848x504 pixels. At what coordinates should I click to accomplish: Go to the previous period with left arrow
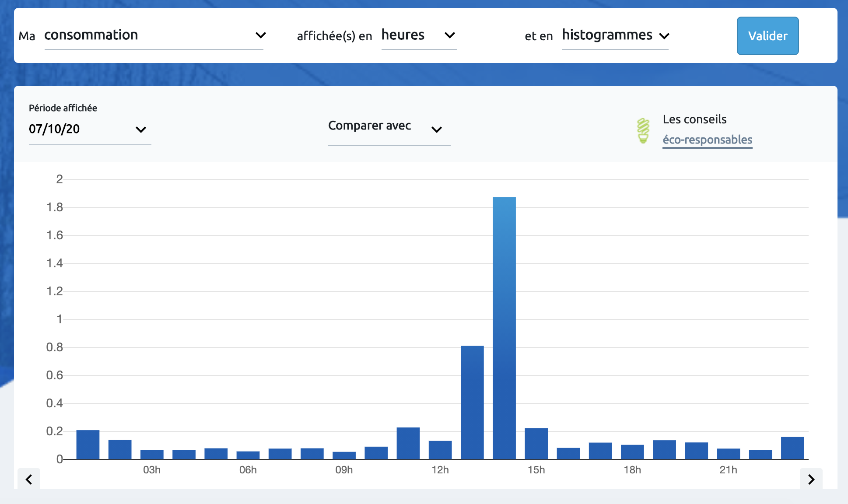pyautogui.click(x=29, y=479)
